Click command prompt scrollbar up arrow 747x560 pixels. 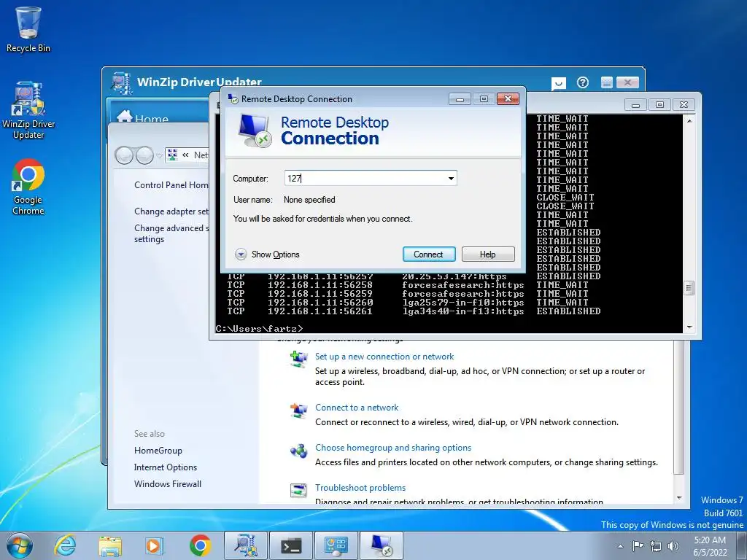[689, 120]
